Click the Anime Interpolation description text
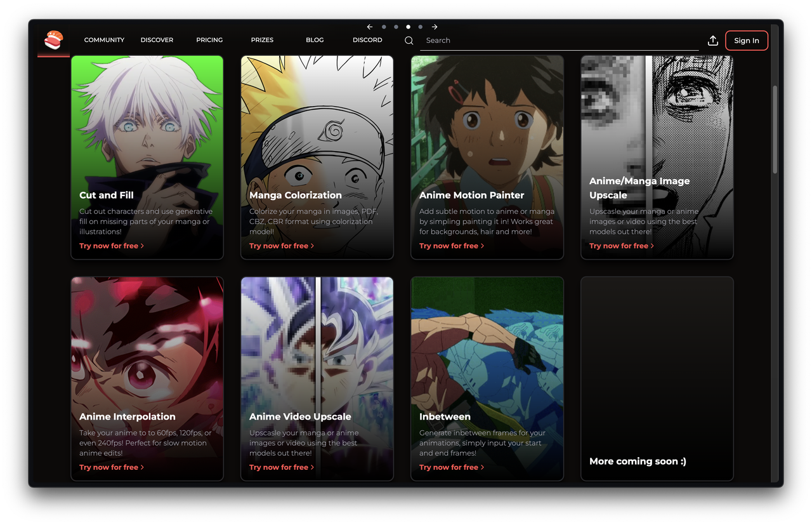Screen dimensions: 812x525 click(145, 443)
